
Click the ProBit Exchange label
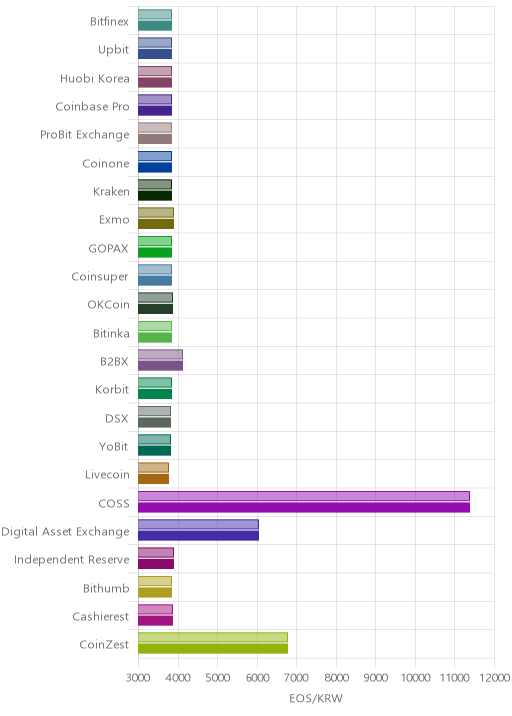85,135
